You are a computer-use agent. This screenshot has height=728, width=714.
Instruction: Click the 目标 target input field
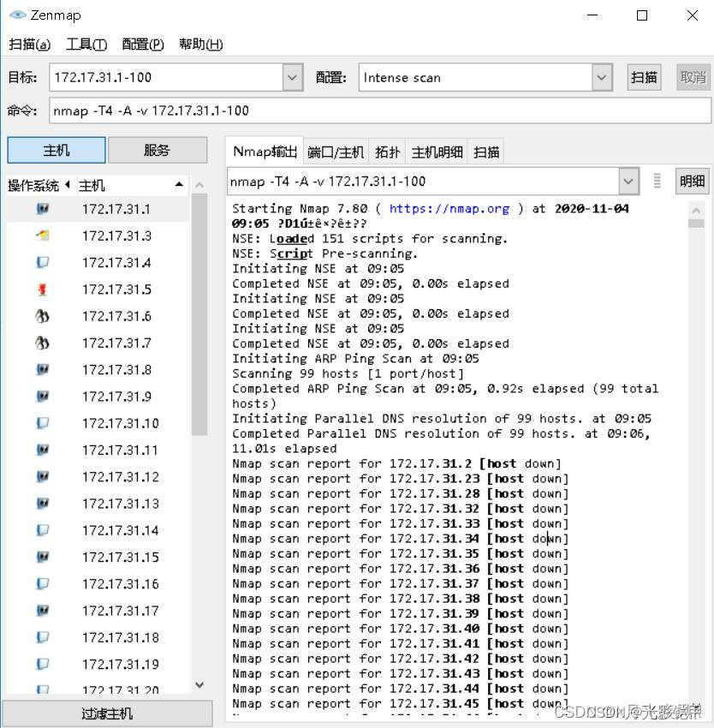[x=166, y=77]
